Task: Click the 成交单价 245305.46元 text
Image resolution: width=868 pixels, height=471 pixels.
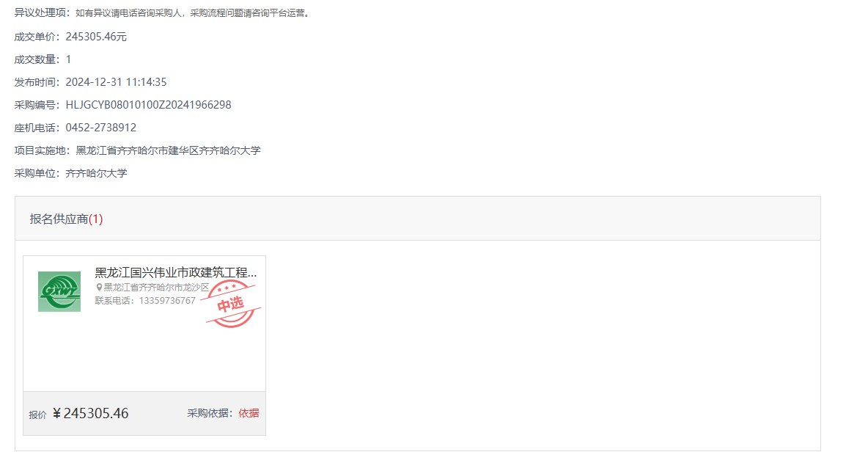Action: 70,37
